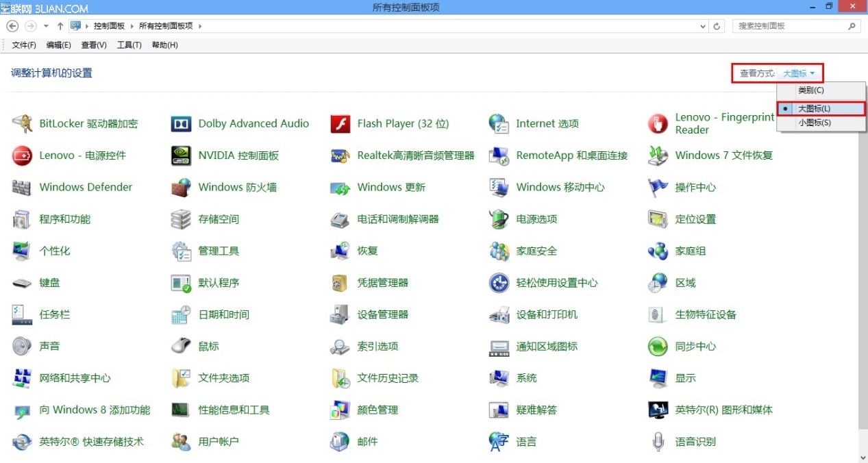Open the BitLocker 驱动器加密 icon
The image size is (868, 463).
point(22,124)
